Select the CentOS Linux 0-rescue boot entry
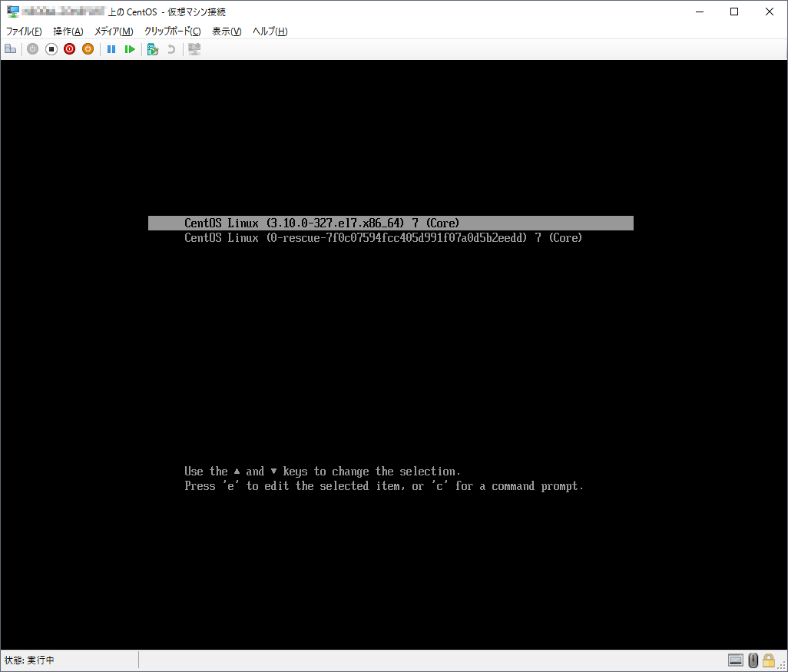 tap(383, 238)
